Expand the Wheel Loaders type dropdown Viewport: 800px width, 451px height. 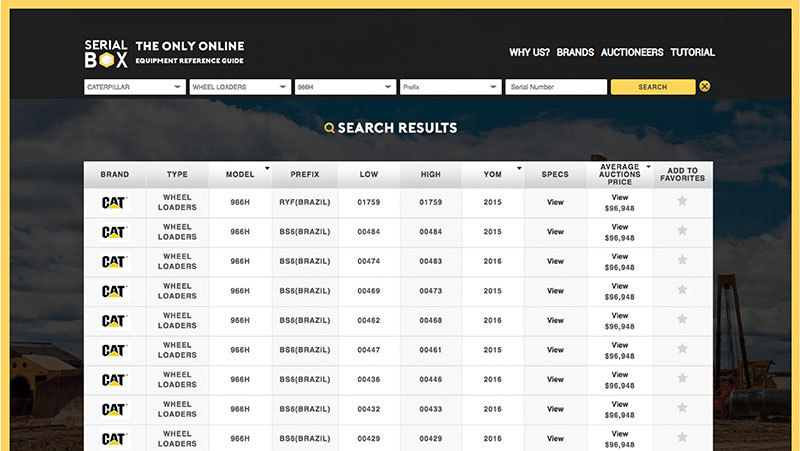(239, 87)
